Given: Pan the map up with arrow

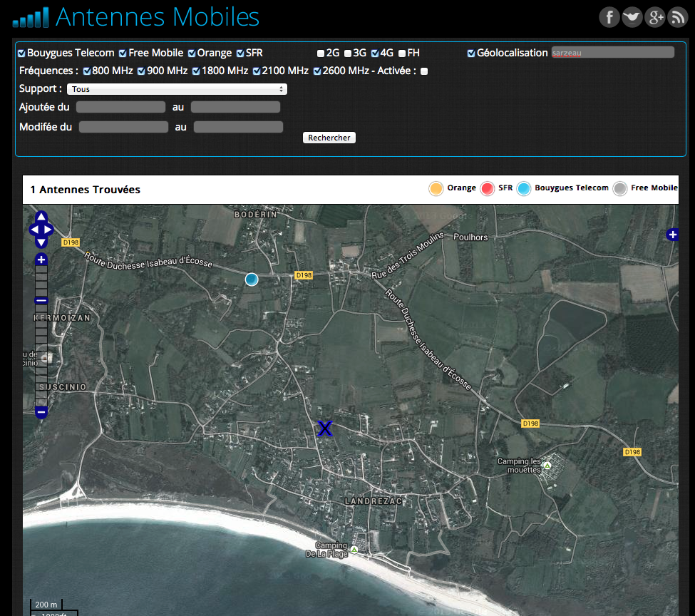Looking at the screenshot, I should tap(41, 217).
